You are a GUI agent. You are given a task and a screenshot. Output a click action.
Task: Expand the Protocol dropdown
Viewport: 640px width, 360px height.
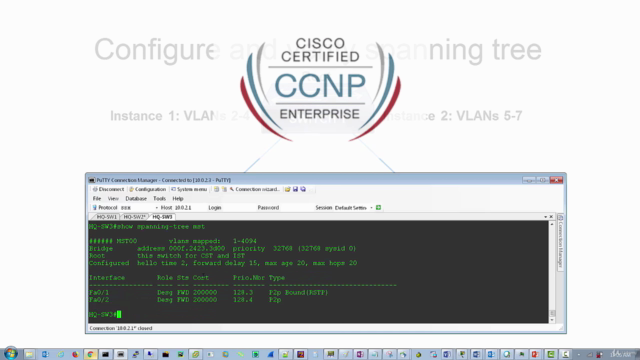click(156, 208)
